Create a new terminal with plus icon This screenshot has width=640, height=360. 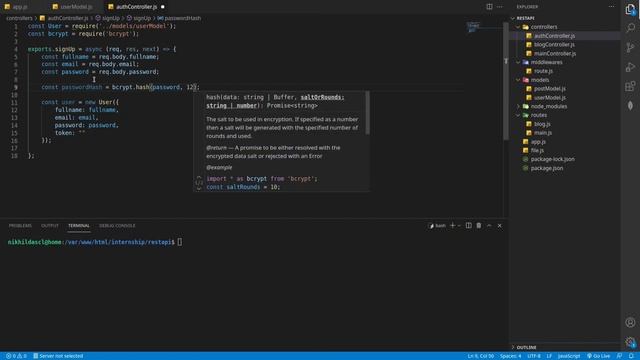452,225
